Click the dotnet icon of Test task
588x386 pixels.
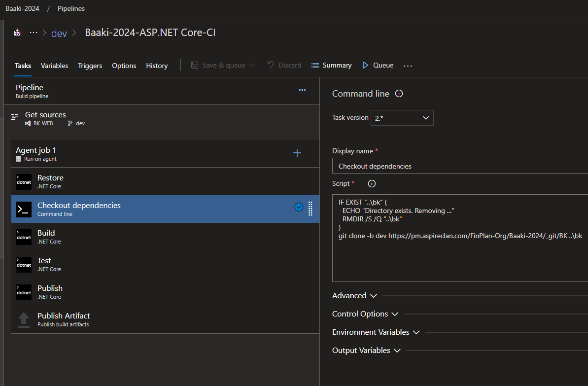24,265
